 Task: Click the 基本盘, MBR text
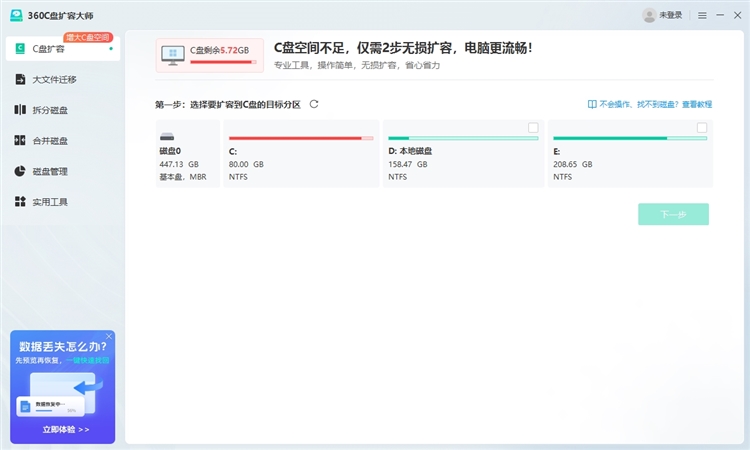coord(183,177)
